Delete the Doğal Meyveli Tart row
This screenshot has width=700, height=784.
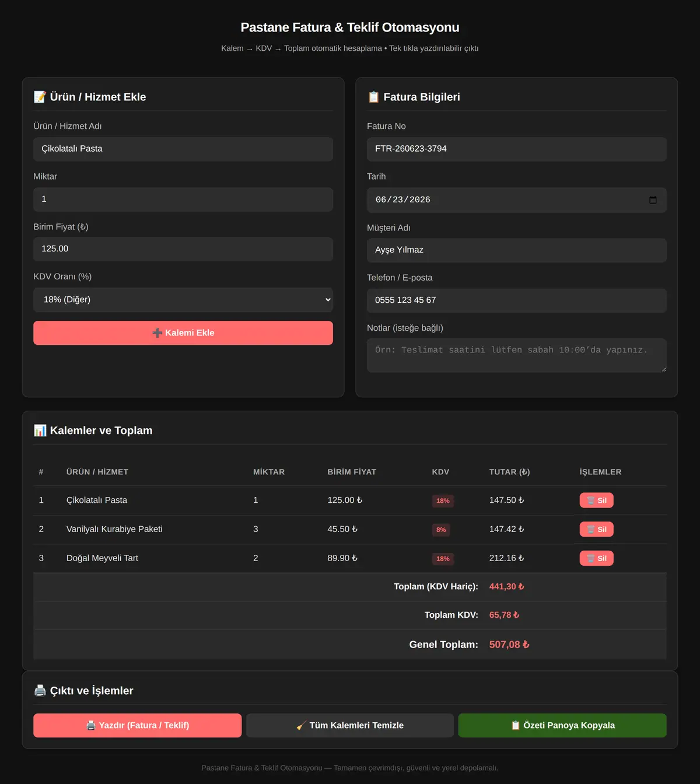point(596,558)
